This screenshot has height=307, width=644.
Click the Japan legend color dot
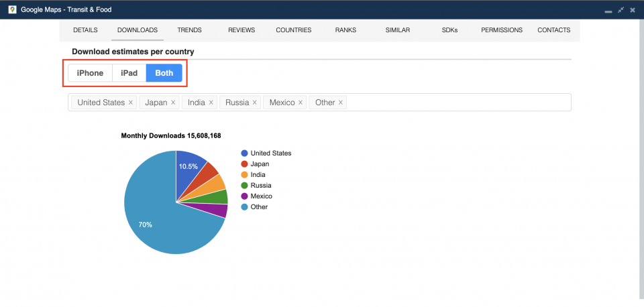[244, 164]
